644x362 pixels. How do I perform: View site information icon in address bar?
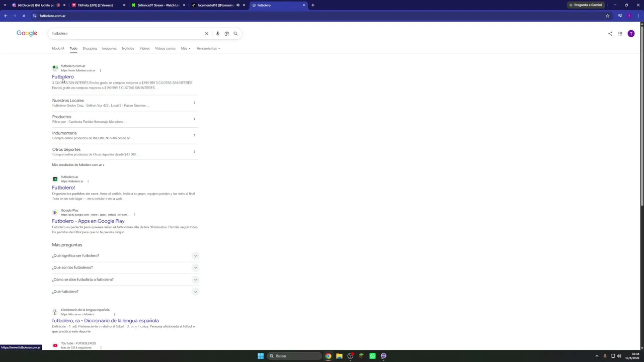click(35, 16)
